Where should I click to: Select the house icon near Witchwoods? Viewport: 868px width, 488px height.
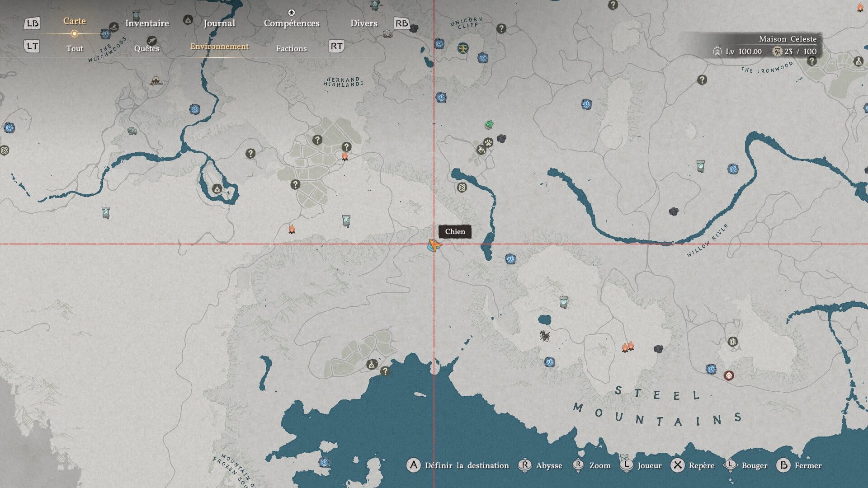(x=156, y=81)
